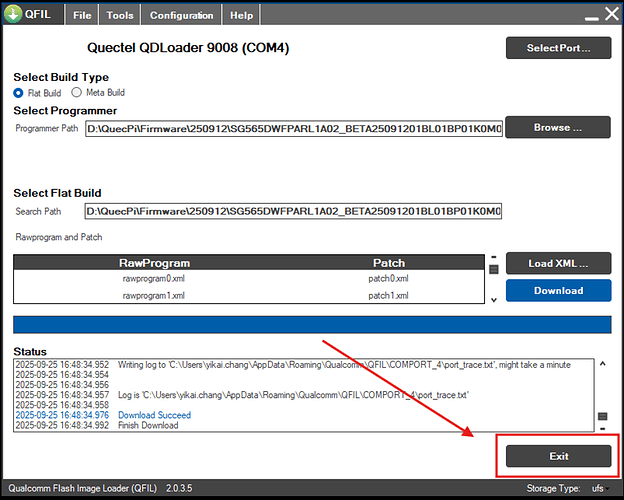Click the Quectel QDLoader 9008 (COM4) port label
The image size is (624, 500).
coord(188,48)
